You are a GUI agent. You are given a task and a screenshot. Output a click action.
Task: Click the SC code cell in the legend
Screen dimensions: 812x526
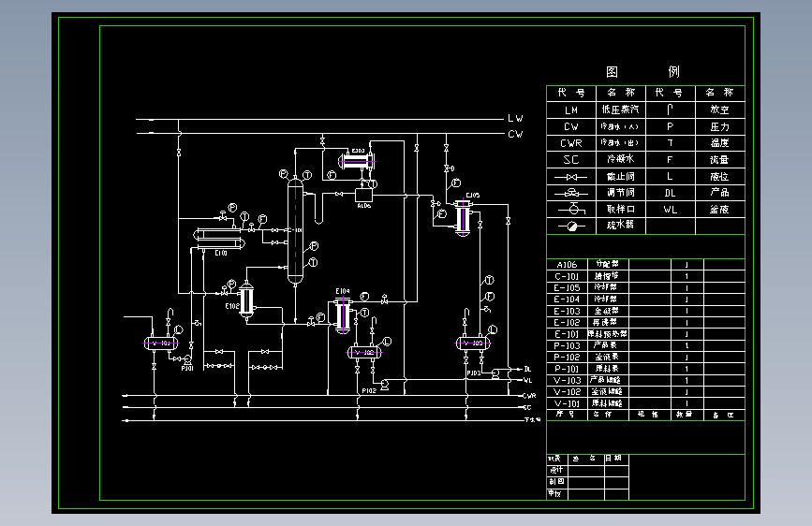(x=571, y=159)
